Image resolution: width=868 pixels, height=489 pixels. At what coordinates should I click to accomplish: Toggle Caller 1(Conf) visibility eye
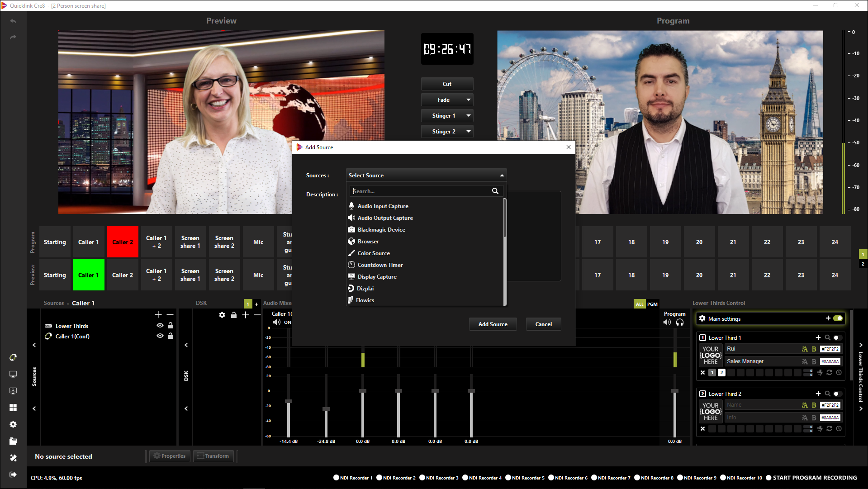[160, 336]
